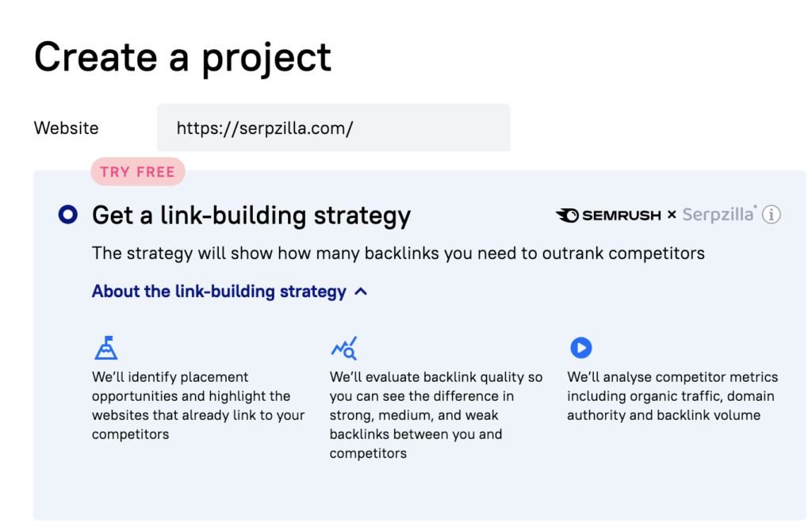Collapse the strategy details with the chevron
Viewport: 812px width, 530px height.
[361, 292]
